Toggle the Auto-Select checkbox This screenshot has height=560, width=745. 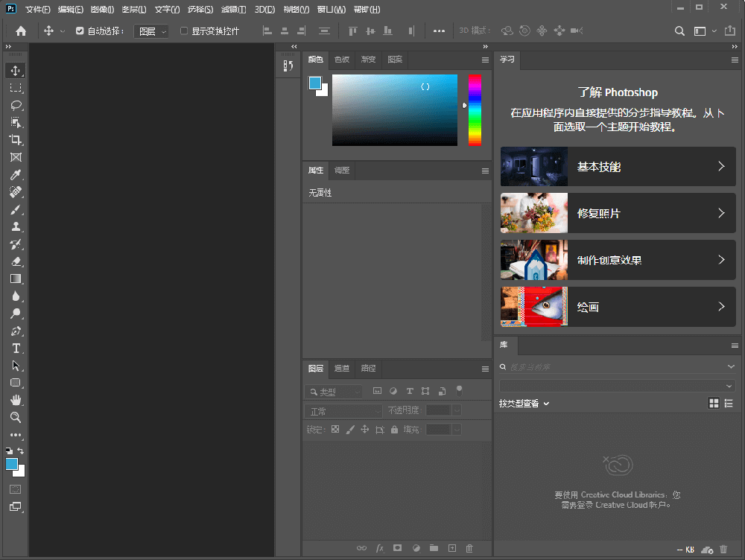pos(80,31)
